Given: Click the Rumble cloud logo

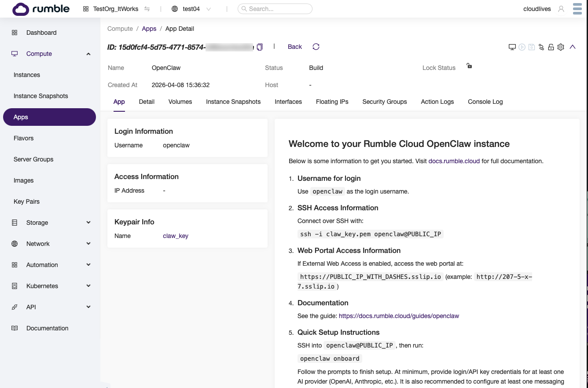Looking at the screenshot, I should (x=41, y=9).
